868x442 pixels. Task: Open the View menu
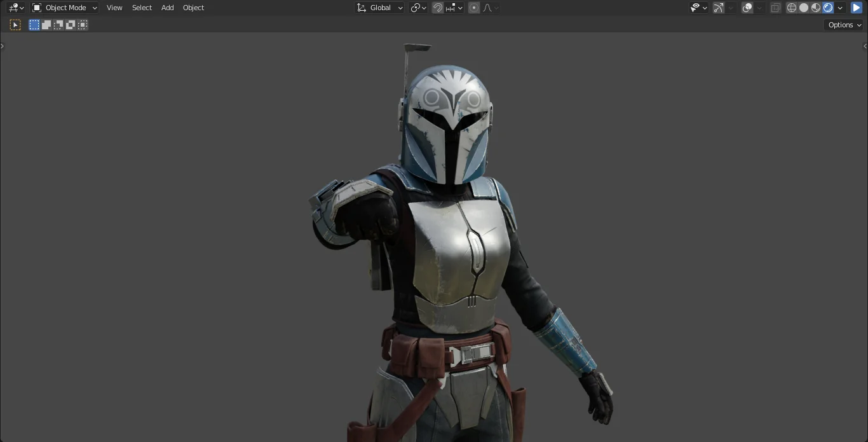pyautogui.click(x=114, y=8)
